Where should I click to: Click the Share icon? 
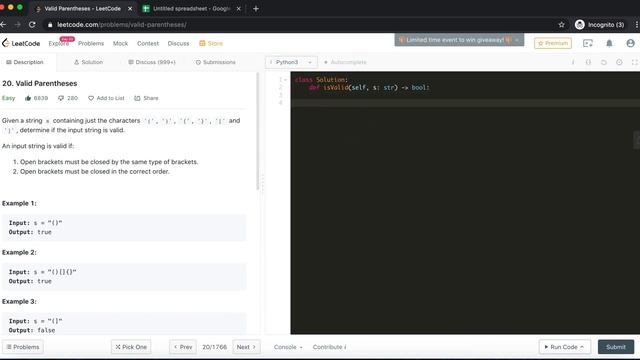[137, 98]
